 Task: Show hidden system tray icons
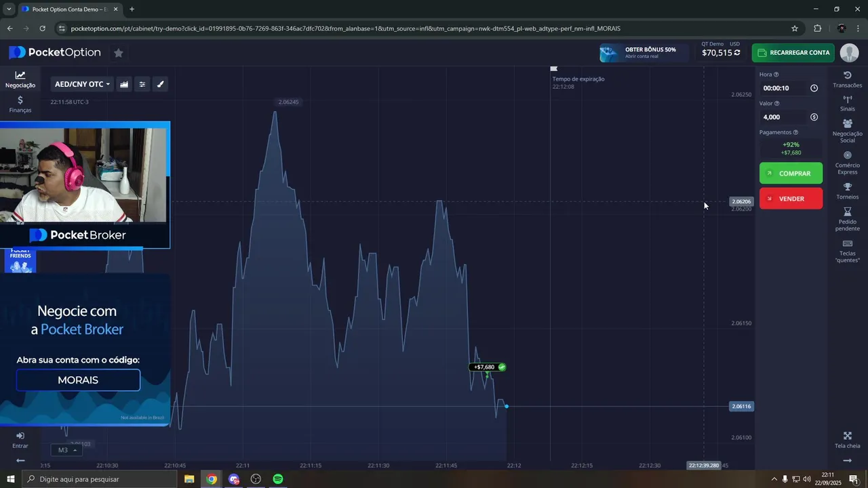click(x=774, y=479)
